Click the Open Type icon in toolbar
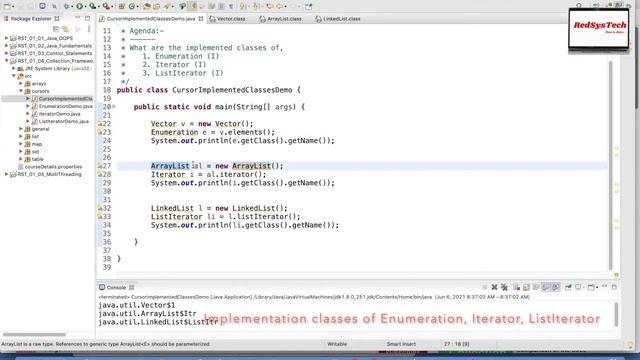The height and width of the screenshot is (360, 640). [x=146, y=6]
